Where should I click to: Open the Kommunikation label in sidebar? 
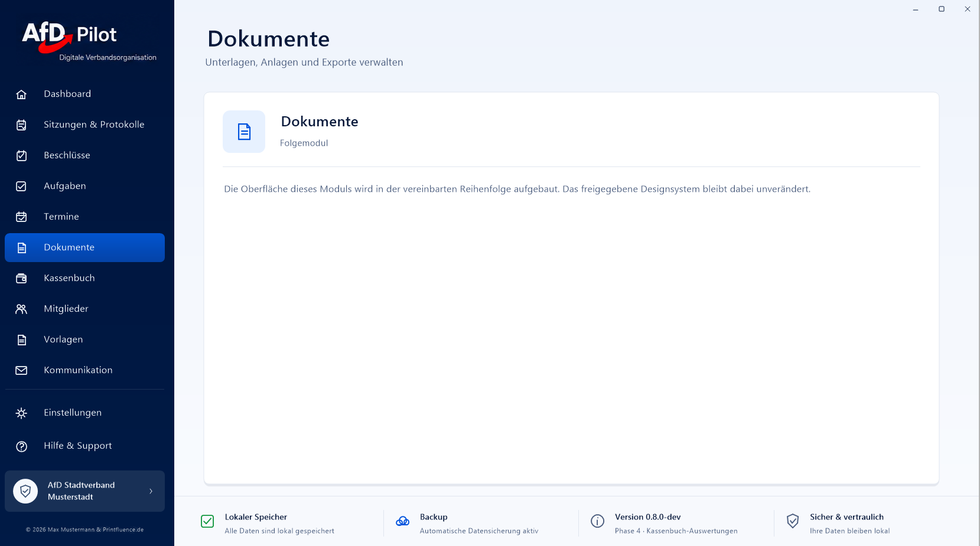78,370
